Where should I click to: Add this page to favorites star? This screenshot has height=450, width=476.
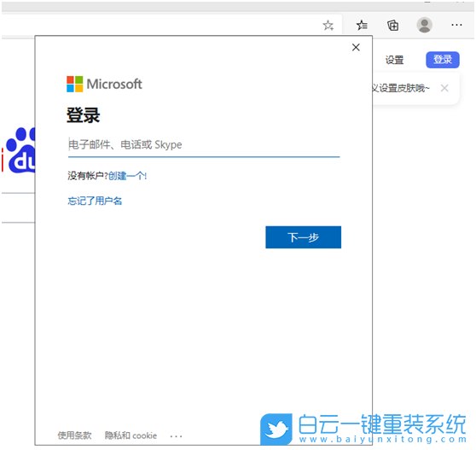(328, 26)
